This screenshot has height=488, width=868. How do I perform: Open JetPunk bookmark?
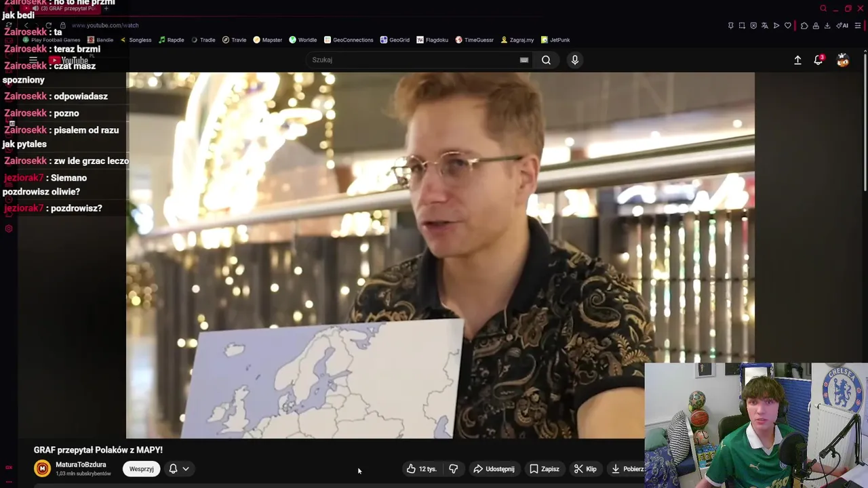tap(555, 40)
